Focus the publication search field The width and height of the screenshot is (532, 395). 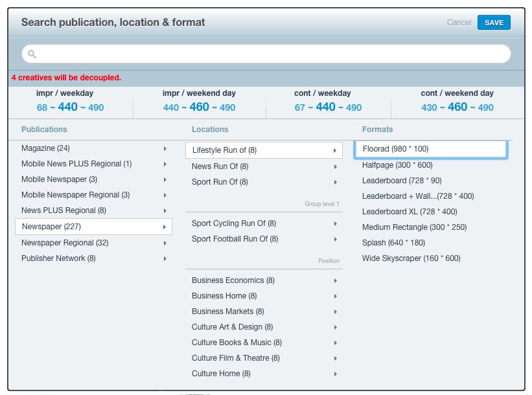[x=266, y=54]
